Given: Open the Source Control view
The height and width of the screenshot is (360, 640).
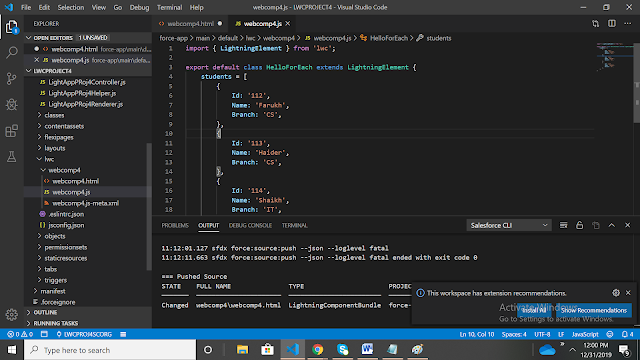Looking at the screenshot, I should click(x=12, y=78).
